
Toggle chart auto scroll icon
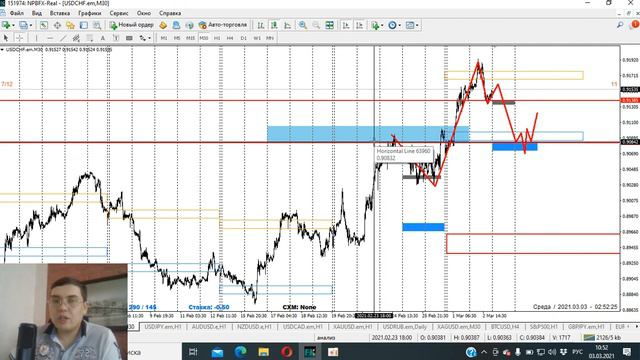point(346,25)
